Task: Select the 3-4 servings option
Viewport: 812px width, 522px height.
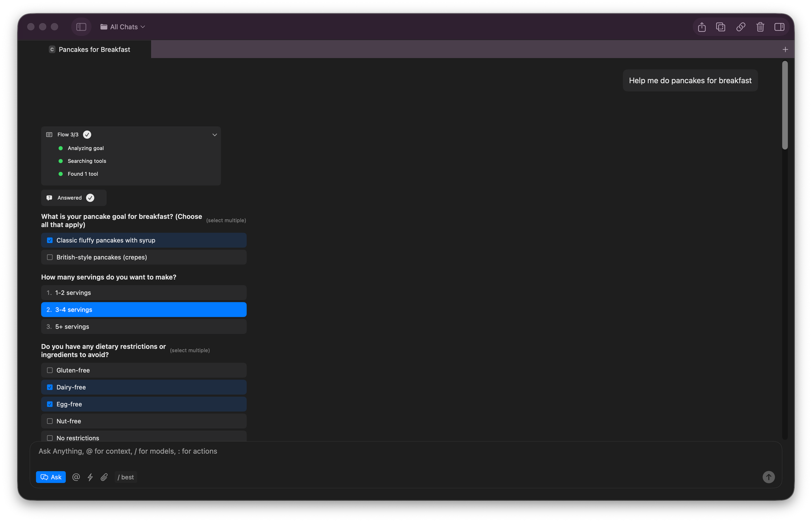Action: pyautogui.click(x=144, y=310)
